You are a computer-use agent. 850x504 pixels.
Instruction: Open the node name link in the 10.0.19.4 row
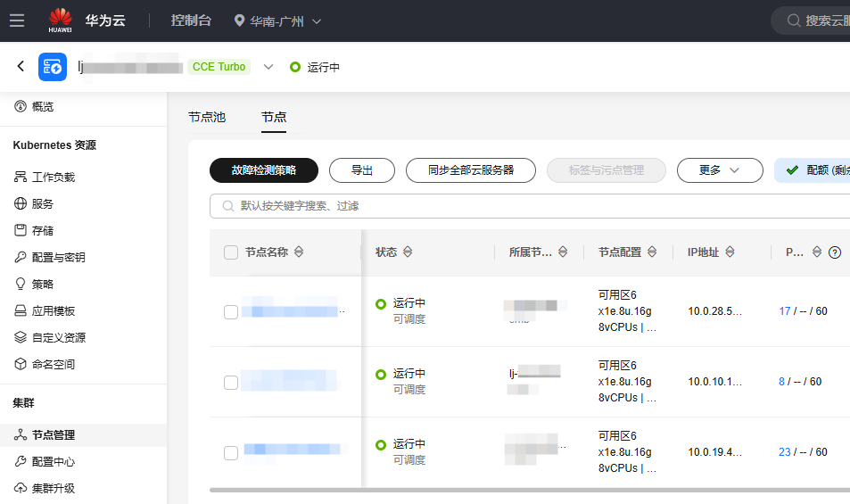293,450
